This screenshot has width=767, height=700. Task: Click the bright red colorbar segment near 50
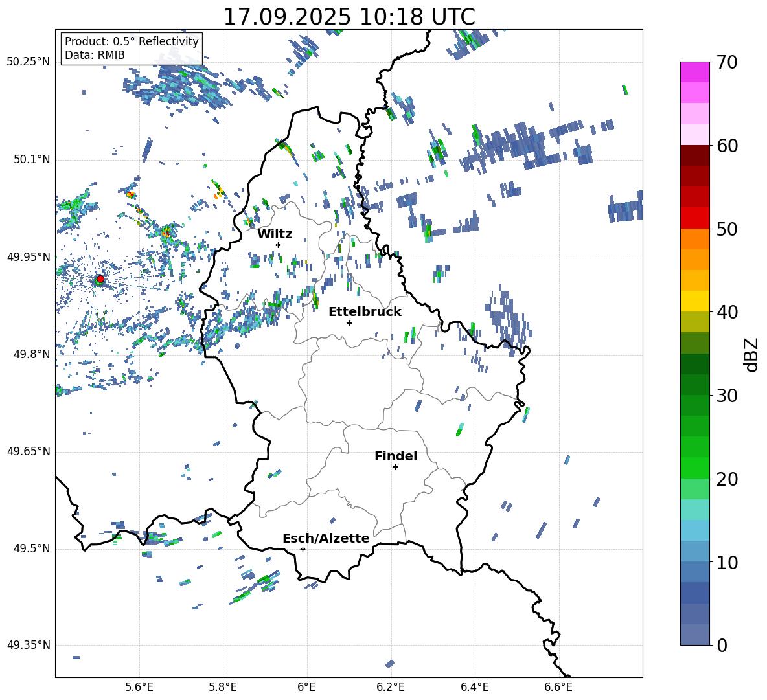tap(694, 218)
